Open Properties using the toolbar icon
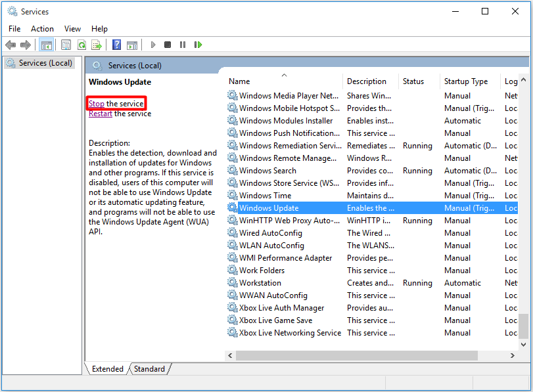The height and width of the screenshot is (392, 533). pos(66,45)
